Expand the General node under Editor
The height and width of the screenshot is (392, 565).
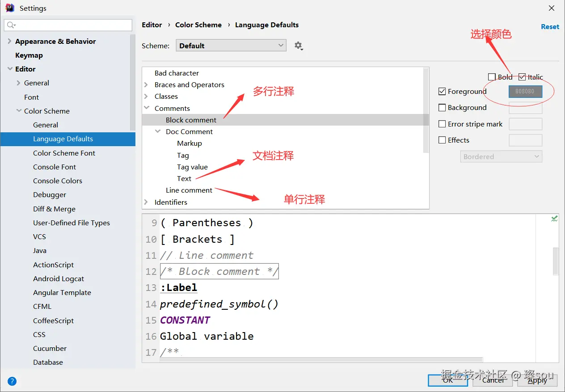pos(19,83)
